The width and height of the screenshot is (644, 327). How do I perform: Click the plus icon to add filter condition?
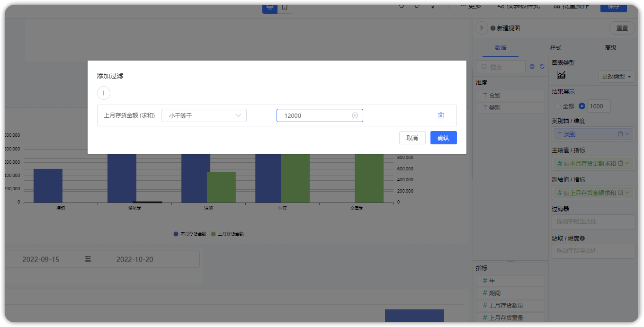[104, 93]
